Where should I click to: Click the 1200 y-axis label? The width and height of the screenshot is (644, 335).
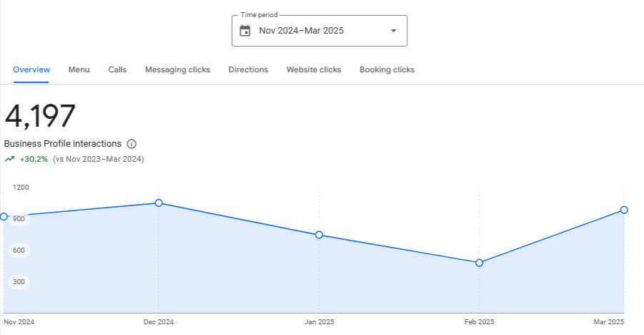pyautogui.click(x=21, y=188)
